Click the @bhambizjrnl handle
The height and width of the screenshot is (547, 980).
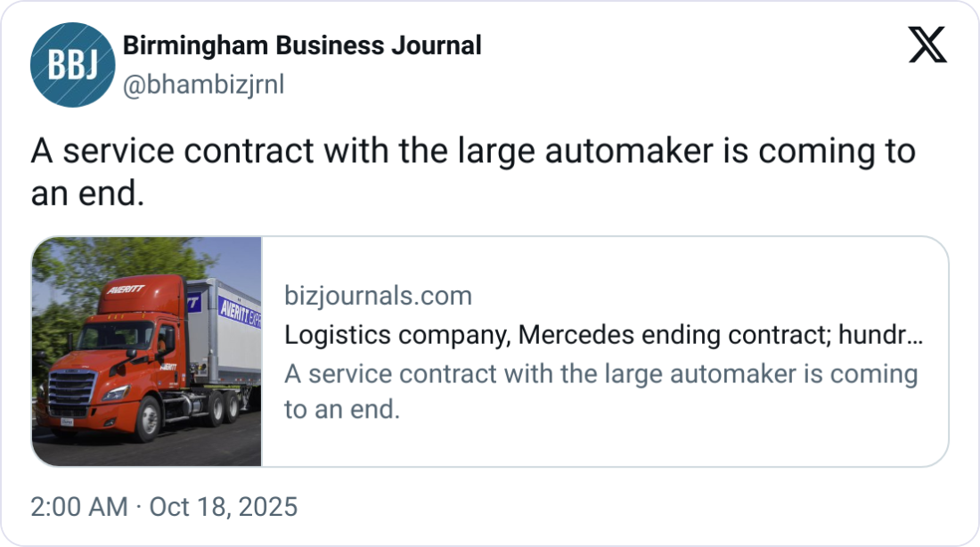click(x=202, y=86)
